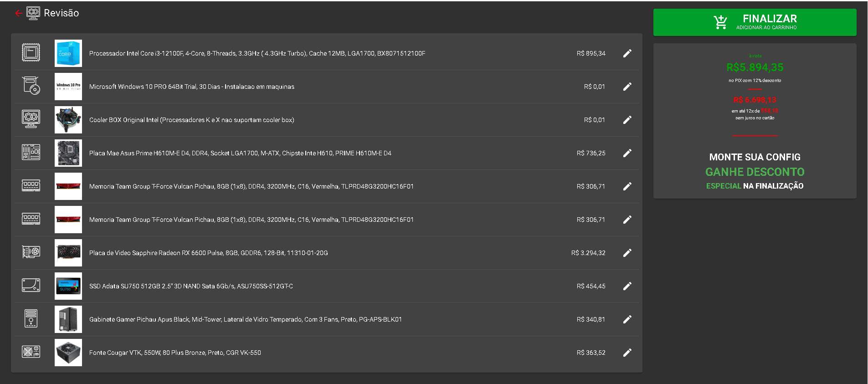Open SSD Adata SU750 thumbnail
Image resolution: width=868 pixels, height=384 pixels.
(68, 286)
